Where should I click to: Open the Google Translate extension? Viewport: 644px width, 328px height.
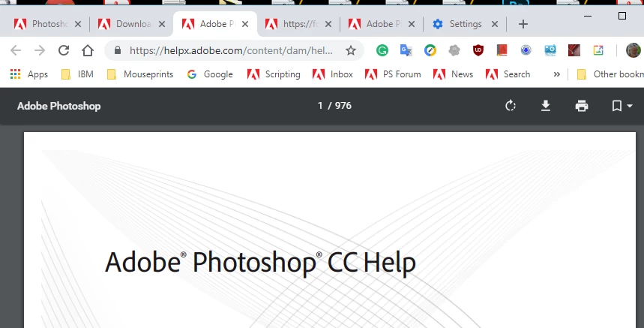click(x=406, y=50)
